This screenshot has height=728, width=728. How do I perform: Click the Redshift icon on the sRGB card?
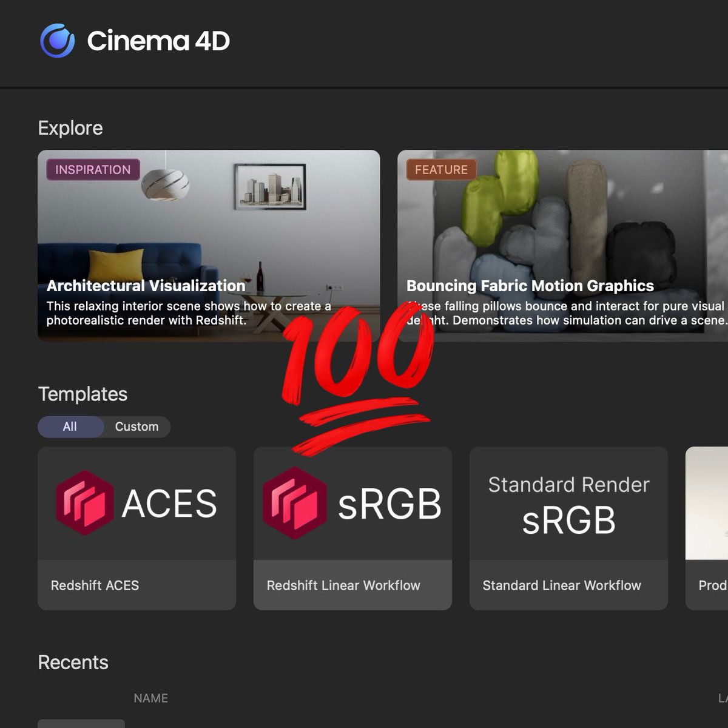294,503
